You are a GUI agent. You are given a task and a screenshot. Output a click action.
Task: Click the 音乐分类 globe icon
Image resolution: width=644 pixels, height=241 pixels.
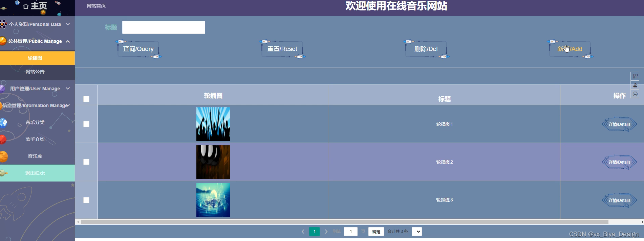(x=3, y=122)
